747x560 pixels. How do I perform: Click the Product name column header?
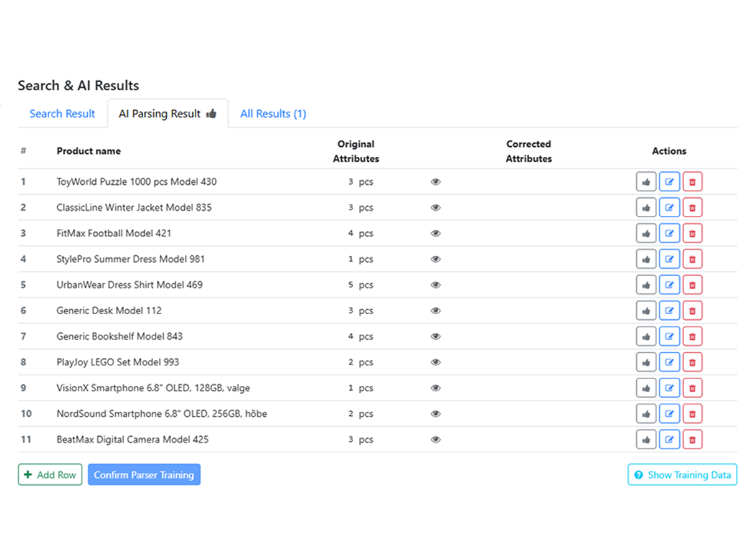pyautogui.click(x=88, y=151)
